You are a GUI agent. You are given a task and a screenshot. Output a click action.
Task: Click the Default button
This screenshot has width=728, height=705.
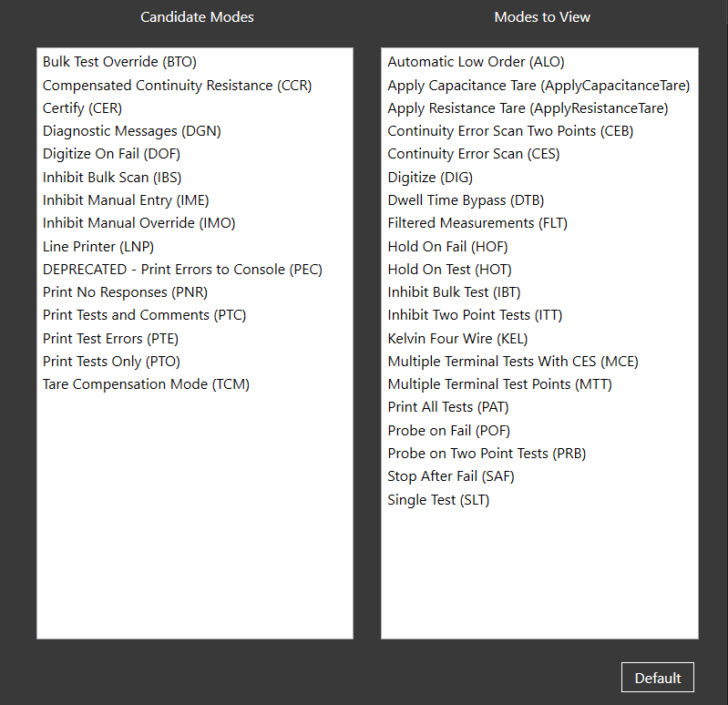click(658, 678)
